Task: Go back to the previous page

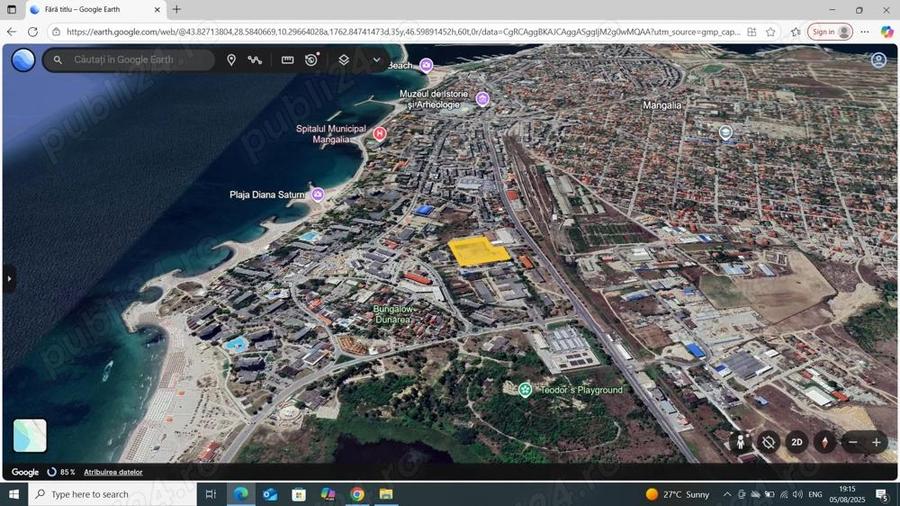Action: coord(11,32)
